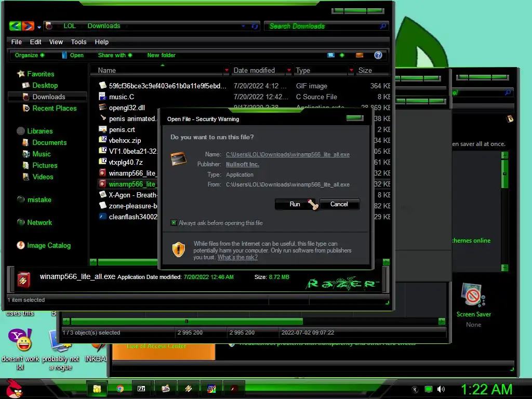This screenshot has height=399, width=532.
Task: Open the Type column filter dropdown
Action: coord(351,70)
